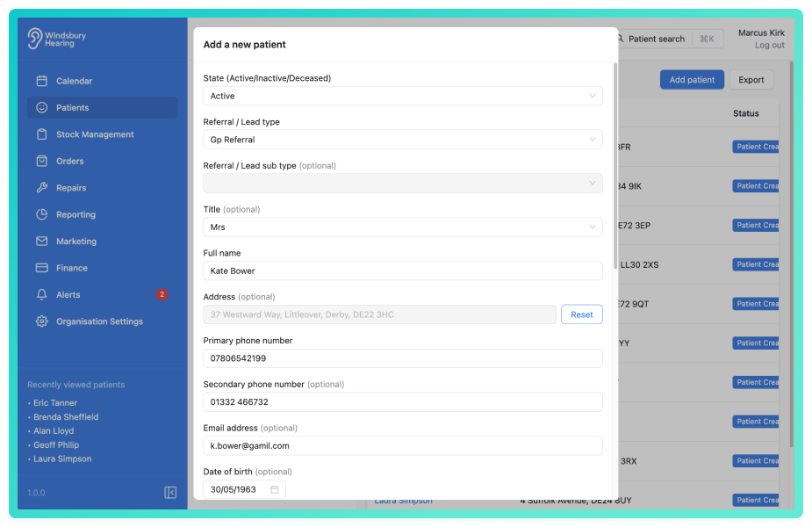Click the Alerts bell icon
Screen dimensions: 812x527
pyautogui.click(x=42, y=294)
